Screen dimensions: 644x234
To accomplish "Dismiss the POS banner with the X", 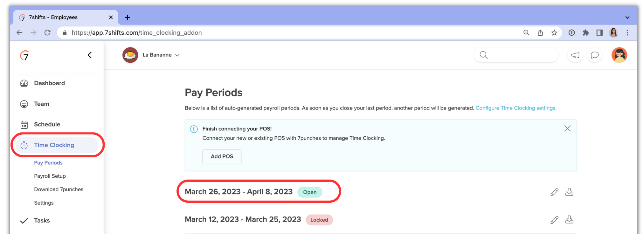I will [567, 128].
